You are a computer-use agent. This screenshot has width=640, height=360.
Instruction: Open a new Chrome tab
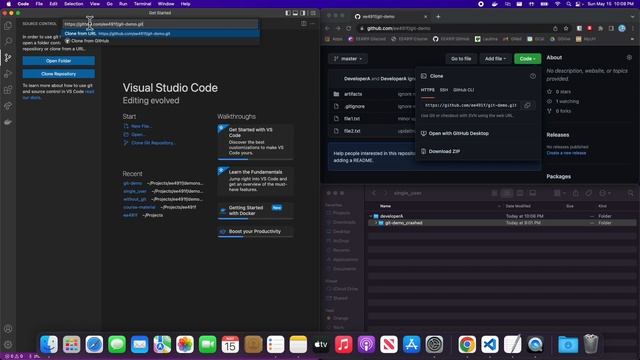438,17
